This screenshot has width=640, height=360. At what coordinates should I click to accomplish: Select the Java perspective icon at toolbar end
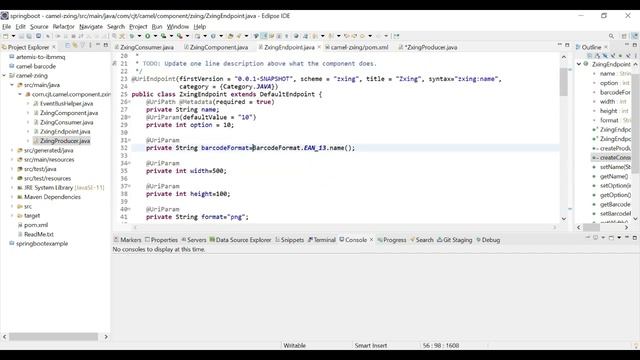pos(635,36)
